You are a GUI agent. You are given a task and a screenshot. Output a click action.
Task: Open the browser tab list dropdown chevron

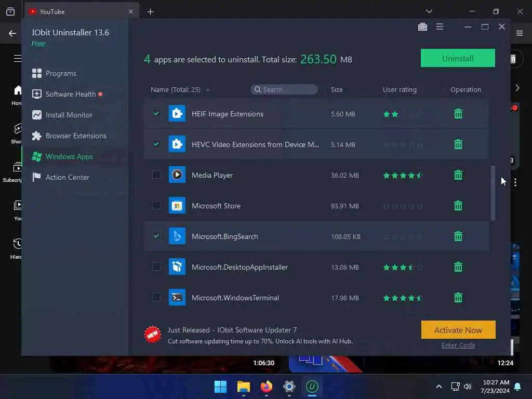429,11
